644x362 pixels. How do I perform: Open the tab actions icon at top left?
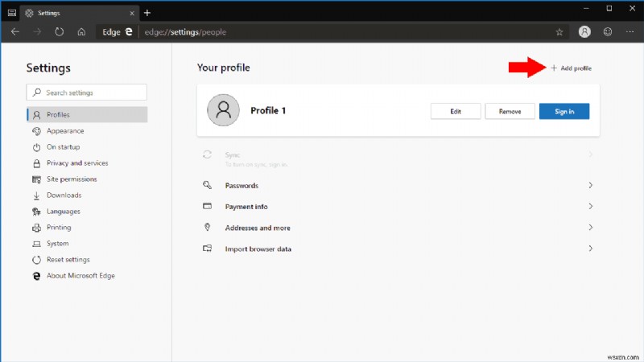coord(12,13)
